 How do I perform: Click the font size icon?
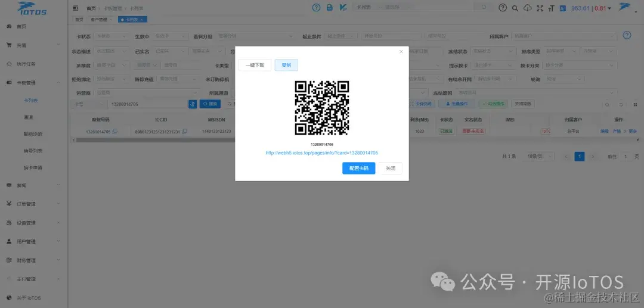(x=551, y=8)
